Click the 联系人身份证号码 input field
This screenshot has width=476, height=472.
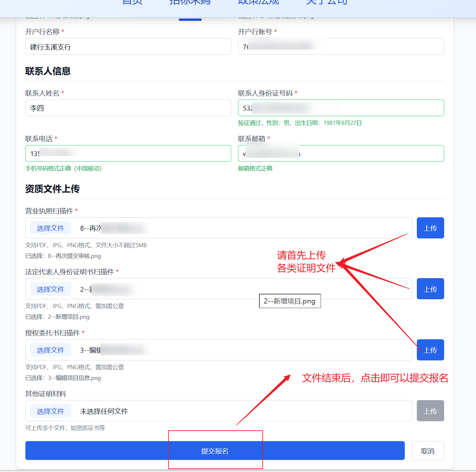coord(341,108)
